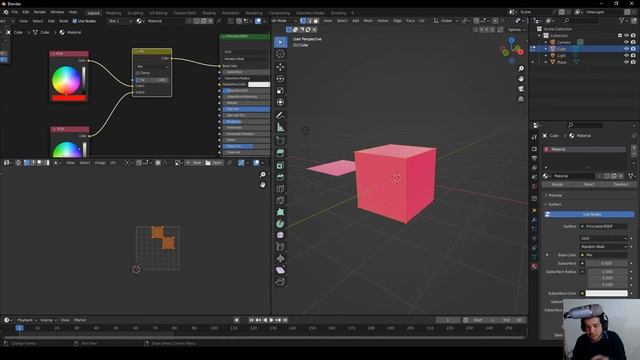Screen dimensions: 640x360
Task: Select the Knife tool
Action: pos(280,200)
